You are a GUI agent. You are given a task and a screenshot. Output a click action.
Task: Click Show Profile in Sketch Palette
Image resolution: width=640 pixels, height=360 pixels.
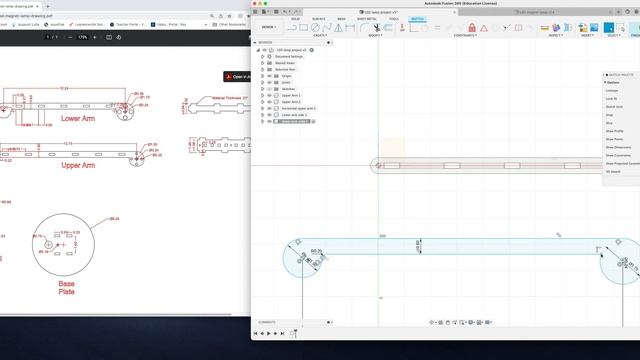[614, 131]
